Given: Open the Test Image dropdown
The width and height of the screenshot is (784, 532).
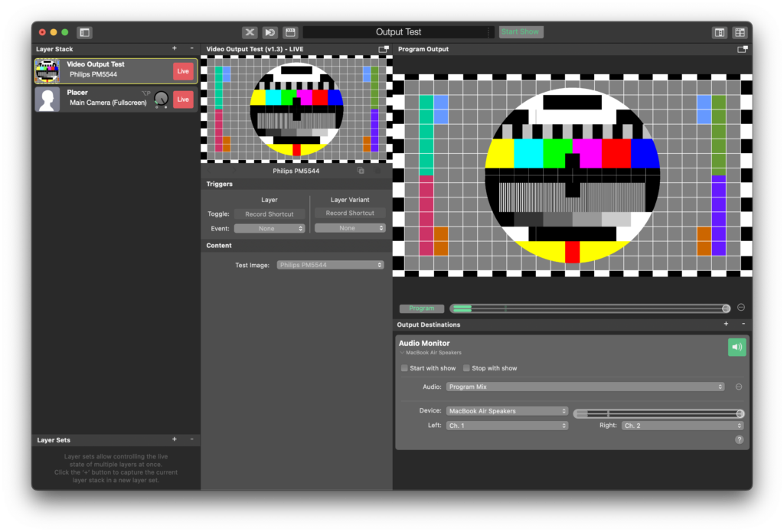Looking at the screenshot, I should pyautogui.click(x=331, y=265).
